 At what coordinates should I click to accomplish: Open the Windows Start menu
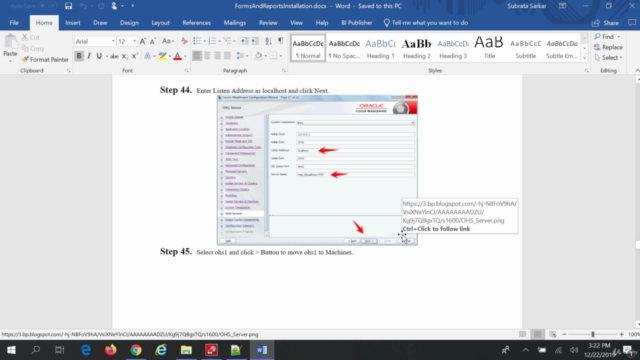click(x=11, y=350)
